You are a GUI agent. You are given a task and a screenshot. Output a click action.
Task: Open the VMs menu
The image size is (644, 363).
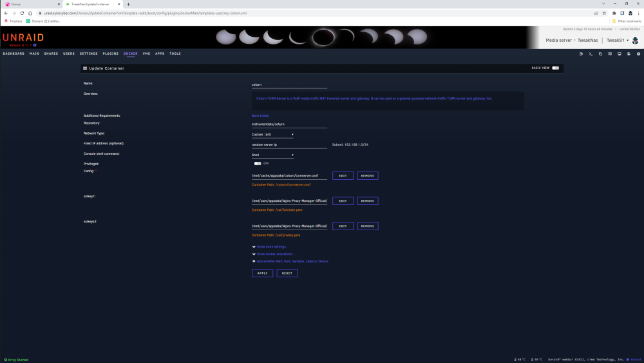tap(146, 54)
